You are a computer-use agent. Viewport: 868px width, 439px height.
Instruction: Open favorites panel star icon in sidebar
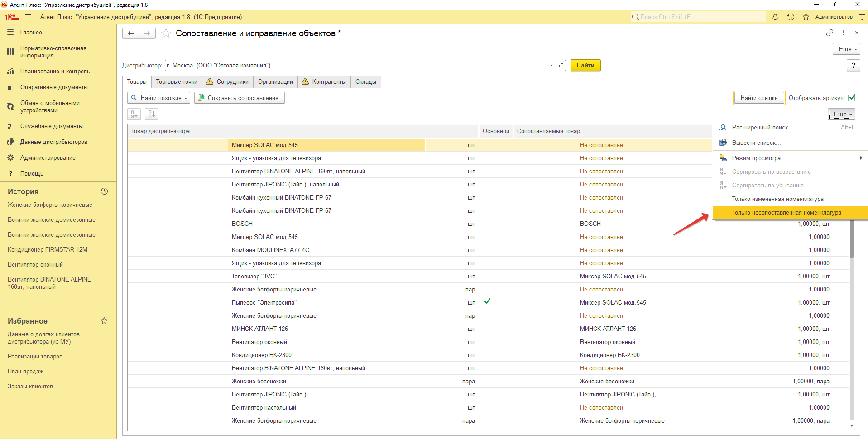pyautogui.click(x=104, y=321)
